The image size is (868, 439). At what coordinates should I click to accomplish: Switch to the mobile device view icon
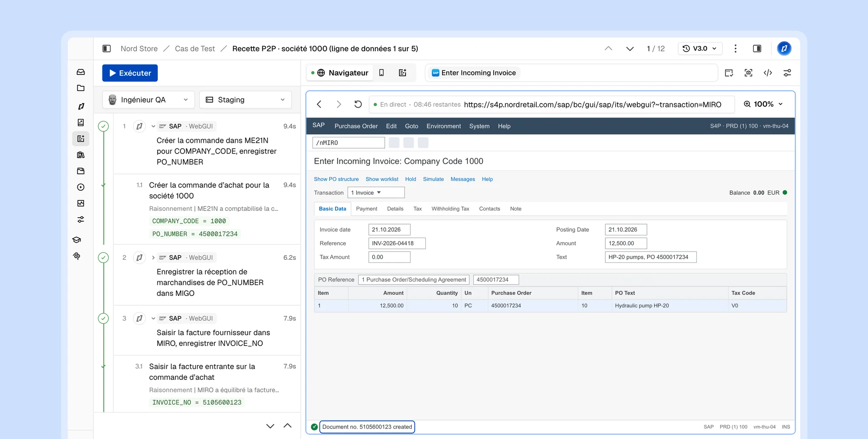click(382, 73)
